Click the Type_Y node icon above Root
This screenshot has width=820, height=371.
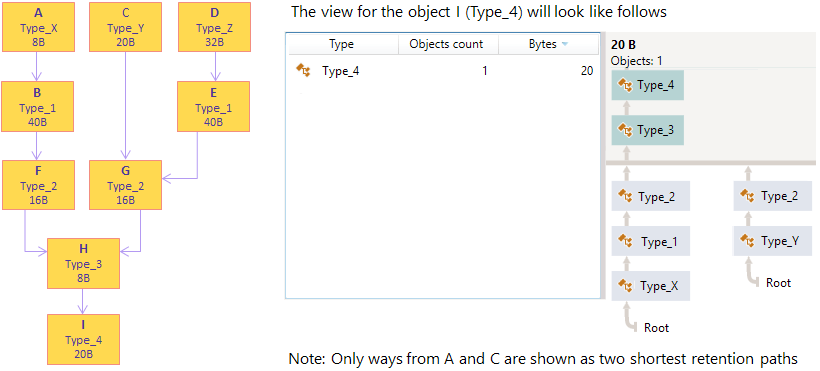click(747, 240)
